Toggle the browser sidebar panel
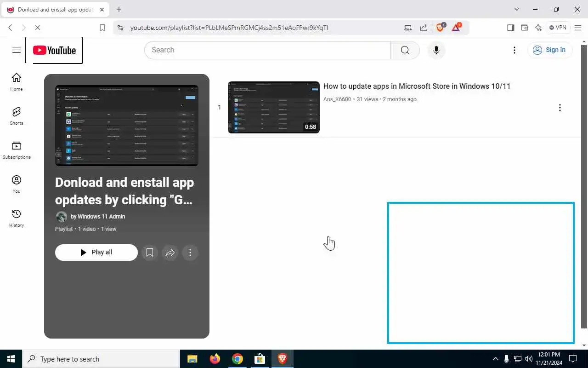The width and height of the screenshot is (588, 368). click(510, 28)
